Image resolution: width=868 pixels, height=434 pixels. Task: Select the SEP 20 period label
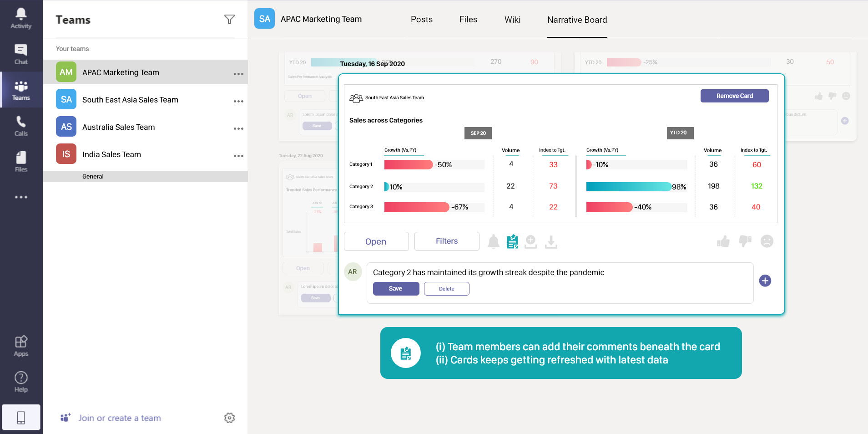point(478,133)
